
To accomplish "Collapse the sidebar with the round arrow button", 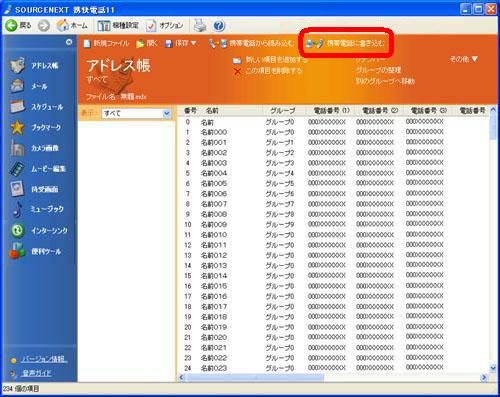I will [69, 42].
